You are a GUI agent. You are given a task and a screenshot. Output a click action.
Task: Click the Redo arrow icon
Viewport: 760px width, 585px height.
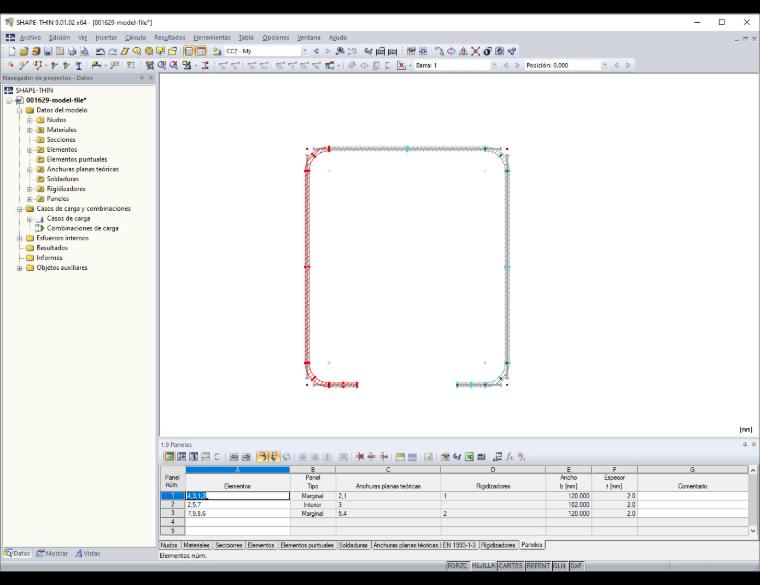[112, 51]
